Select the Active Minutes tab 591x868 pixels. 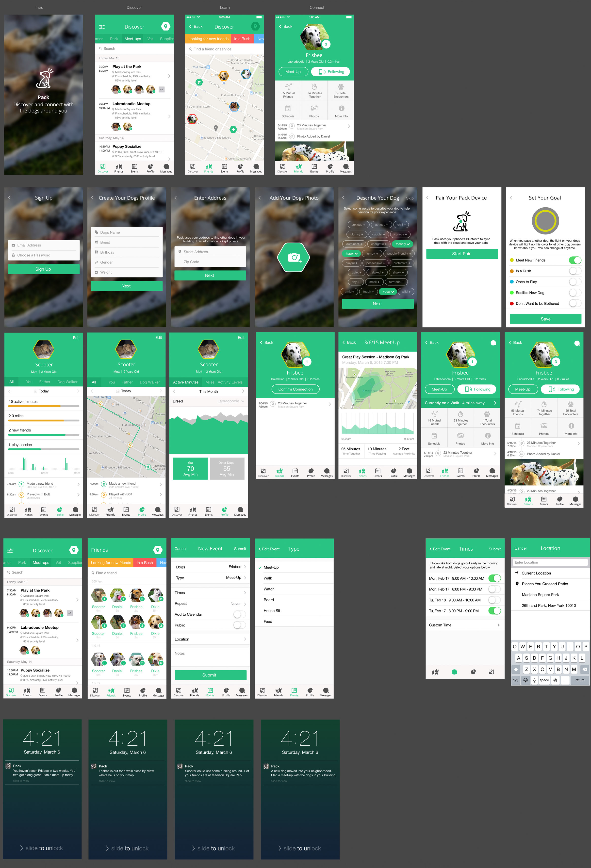coord(186,382)
